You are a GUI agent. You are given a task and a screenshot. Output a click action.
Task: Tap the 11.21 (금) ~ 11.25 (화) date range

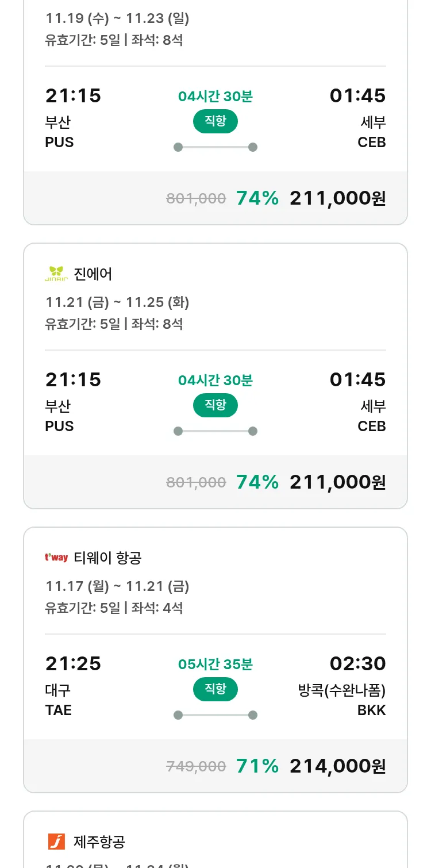tap(117, 302)
